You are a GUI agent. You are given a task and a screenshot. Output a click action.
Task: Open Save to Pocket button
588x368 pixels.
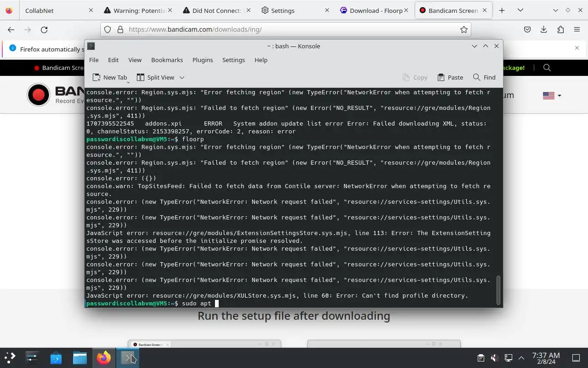(527, 29)
